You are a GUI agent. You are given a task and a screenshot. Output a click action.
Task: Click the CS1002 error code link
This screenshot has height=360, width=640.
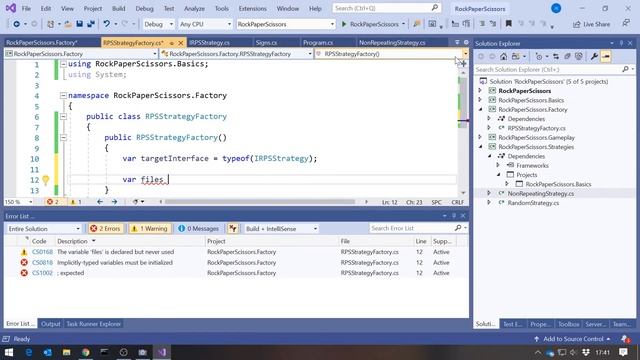42,273
